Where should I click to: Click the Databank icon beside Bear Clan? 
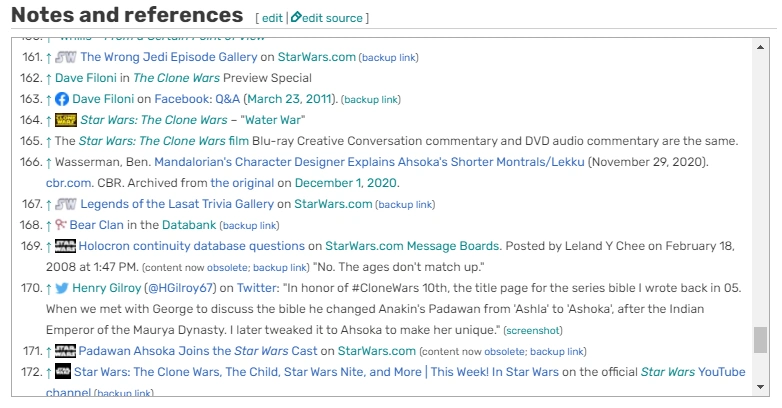pyautogui.click(x=61, y=225)
